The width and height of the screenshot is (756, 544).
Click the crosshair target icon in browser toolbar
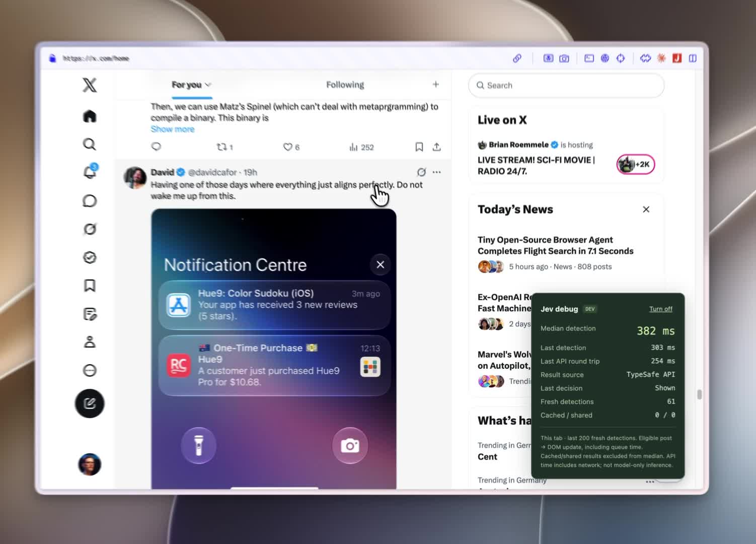click(x=621, y=58)
